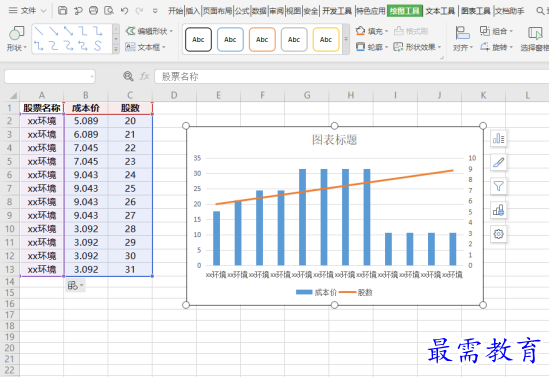This screenshot has height=382, width=549.
Task: Click the print preview icon
Action: [x=109, y=11]
